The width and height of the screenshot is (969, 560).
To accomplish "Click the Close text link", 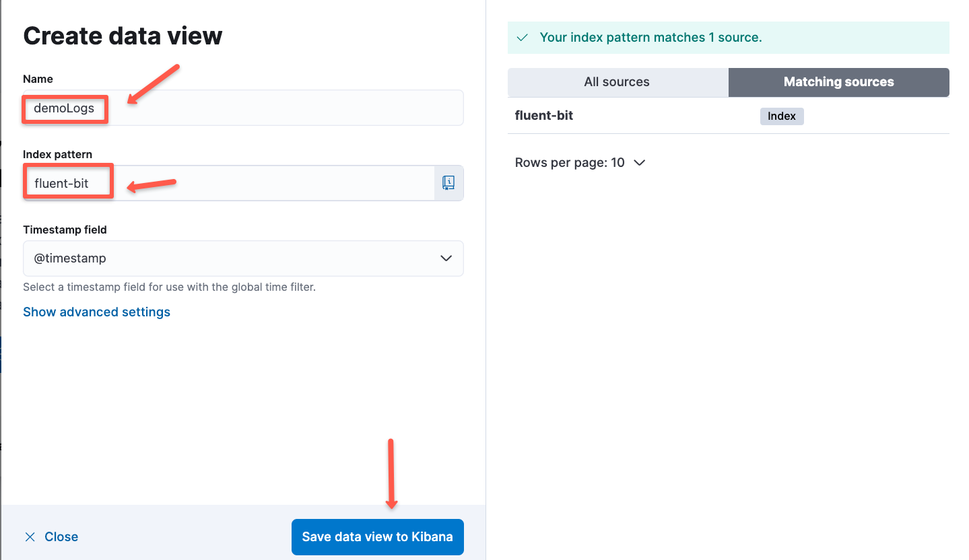I will pyautogui.click(x=61, y=536).
